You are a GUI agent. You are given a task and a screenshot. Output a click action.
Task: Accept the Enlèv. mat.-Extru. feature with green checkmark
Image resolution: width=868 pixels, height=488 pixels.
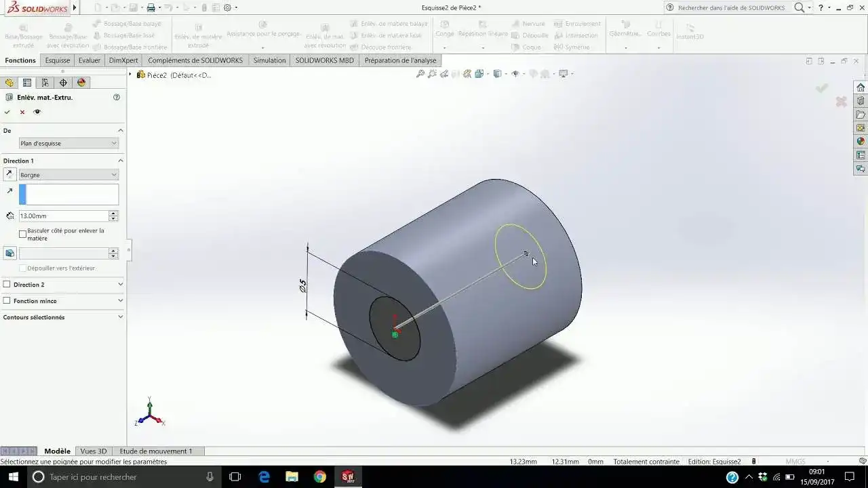click(7, 112)
